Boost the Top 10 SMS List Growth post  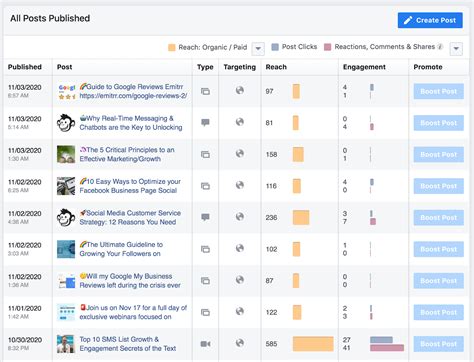[439, 344]
